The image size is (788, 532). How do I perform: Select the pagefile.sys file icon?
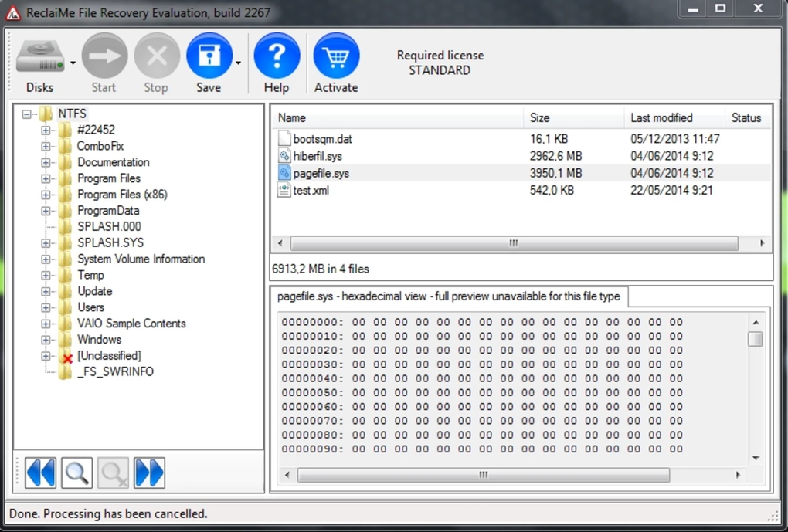pyautogui.click(x=284, y=173)
